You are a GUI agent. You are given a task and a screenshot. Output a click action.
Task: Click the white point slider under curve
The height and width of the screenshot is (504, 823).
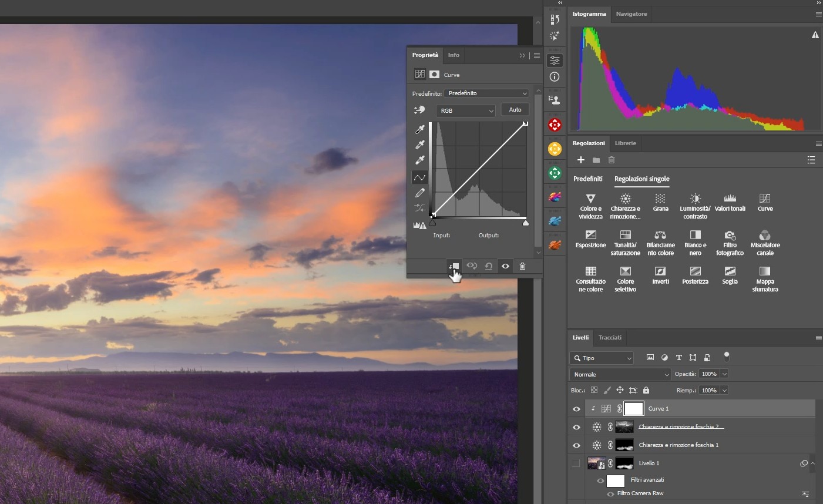point(525,223)
